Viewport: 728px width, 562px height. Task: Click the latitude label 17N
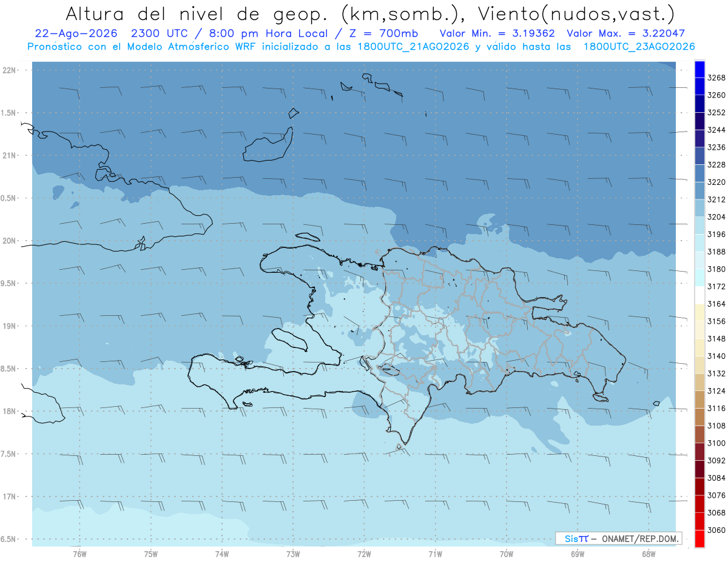click(8, 497)
